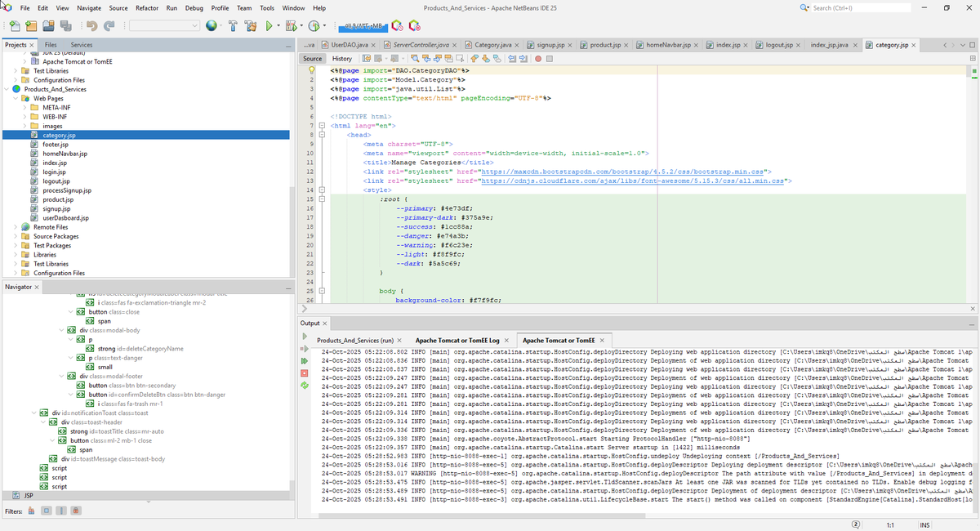Open the bootstrap.min.css stylesheet link
The image size is (980, 531).
(x=623, y=172)
